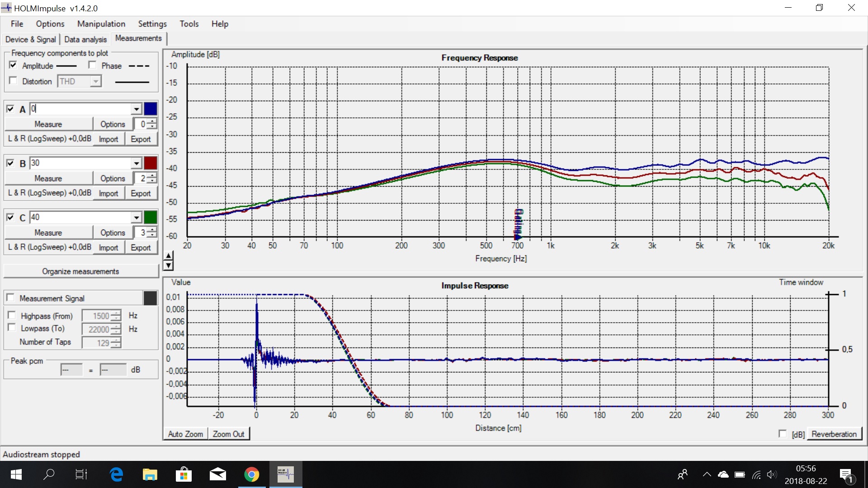868x488 pixels.
Task: Click the Measure button for channel C
Action: [47, 232]
